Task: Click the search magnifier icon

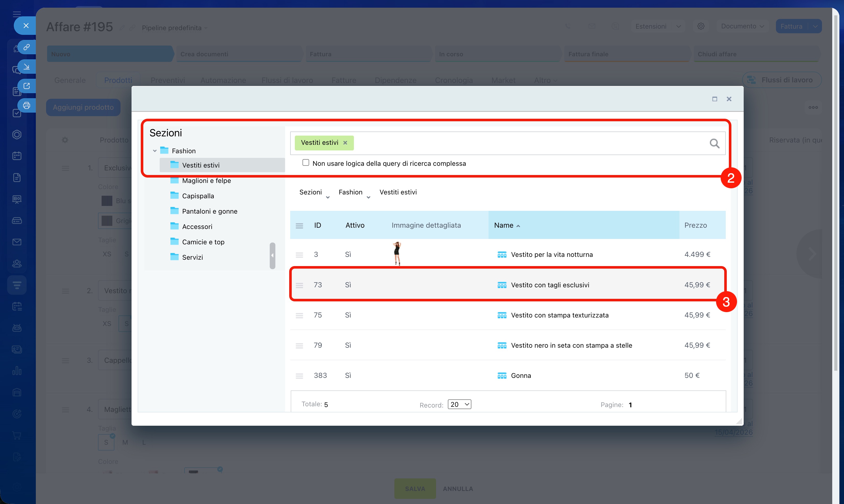Action: point(714,143)
